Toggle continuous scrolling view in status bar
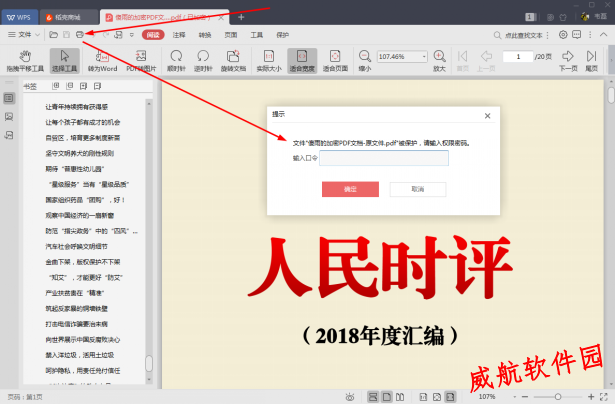 [x=373, y=397]
